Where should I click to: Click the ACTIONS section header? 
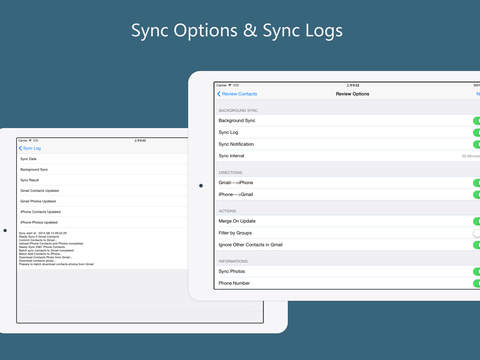[x=227, y=211]
